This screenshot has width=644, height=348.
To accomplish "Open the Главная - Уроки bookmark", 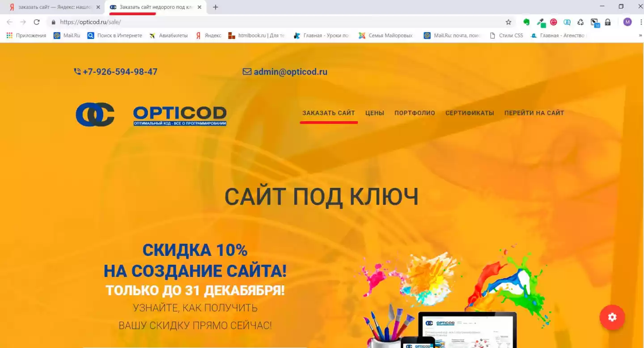I will (321, 35).
